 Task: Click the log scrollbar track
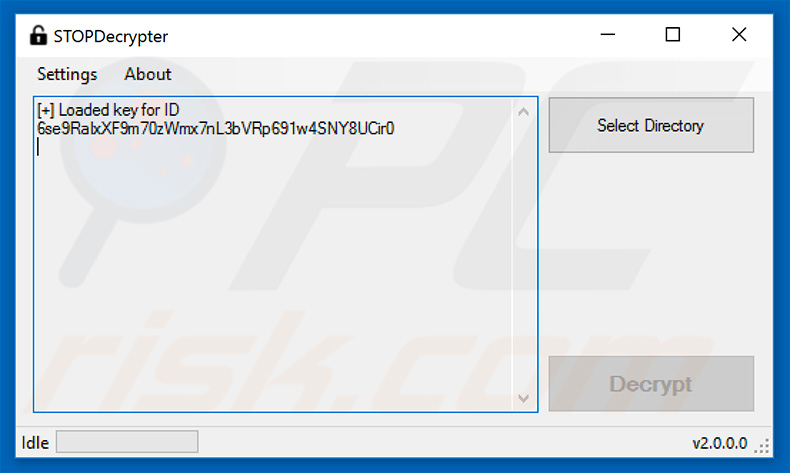point(523,255)
